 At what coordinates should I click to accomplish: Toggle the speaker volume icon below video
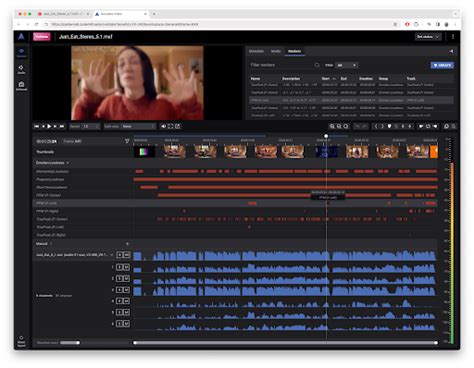164,126
